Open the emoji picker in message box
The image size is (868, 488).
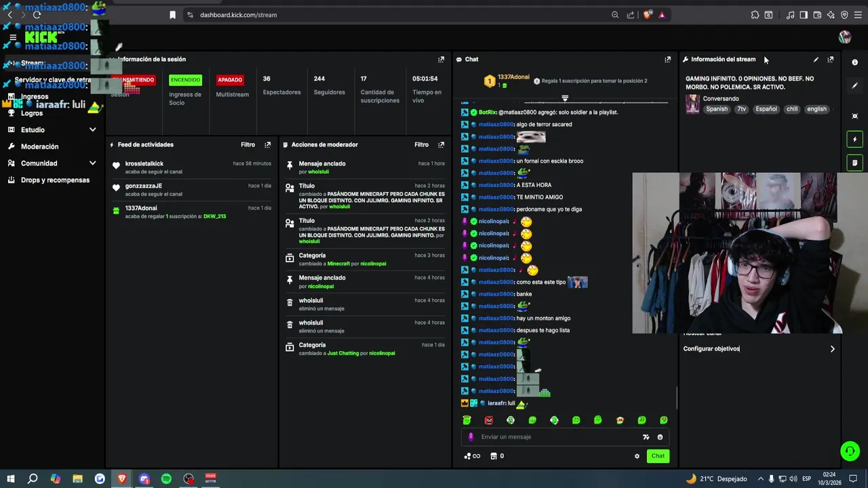pyautogui.click(x=660, y=437)
